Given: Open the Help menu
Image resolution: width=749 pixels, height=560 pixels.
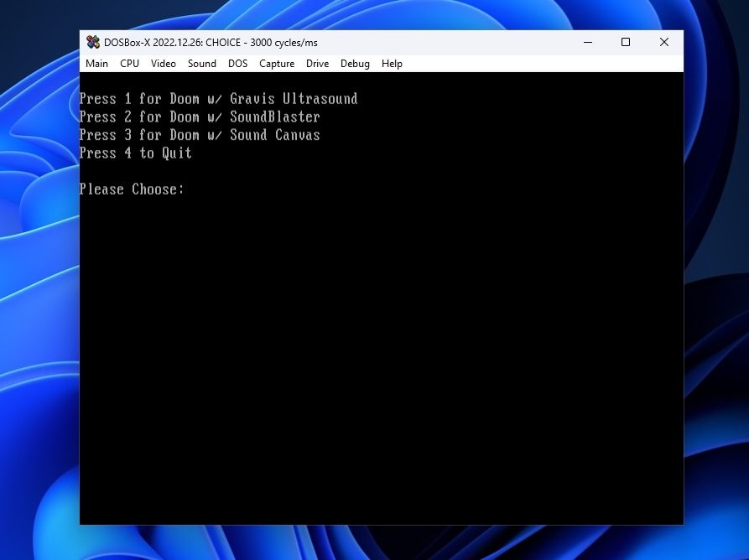Looking at the screenshot, I should click(392, 64).
